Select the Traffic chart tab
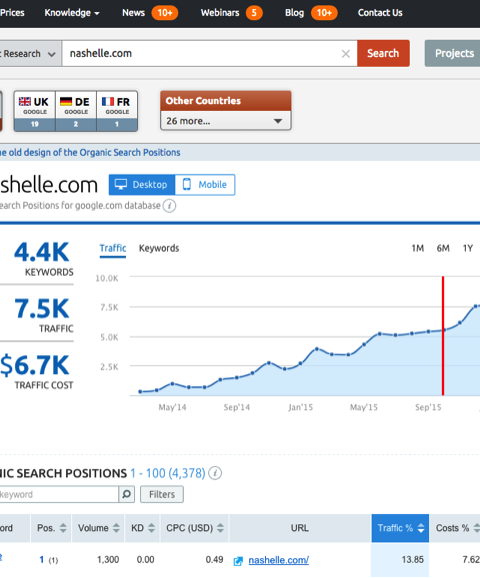 tap(113, 248)
